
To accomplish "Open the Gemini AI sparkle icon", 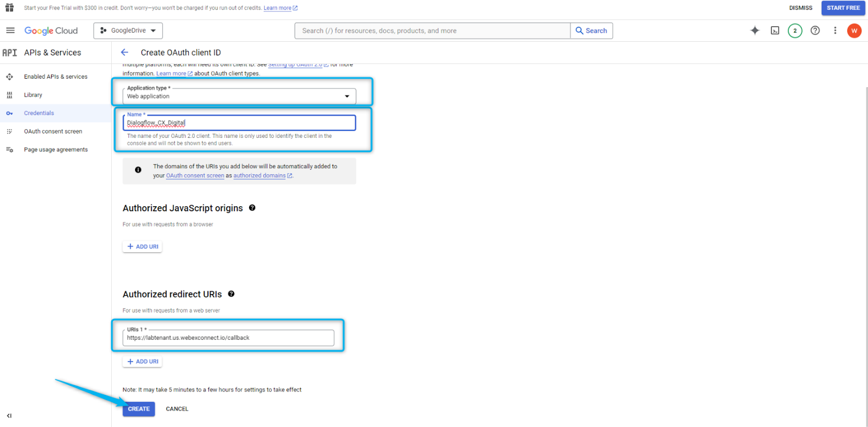I will pos(755,30).
